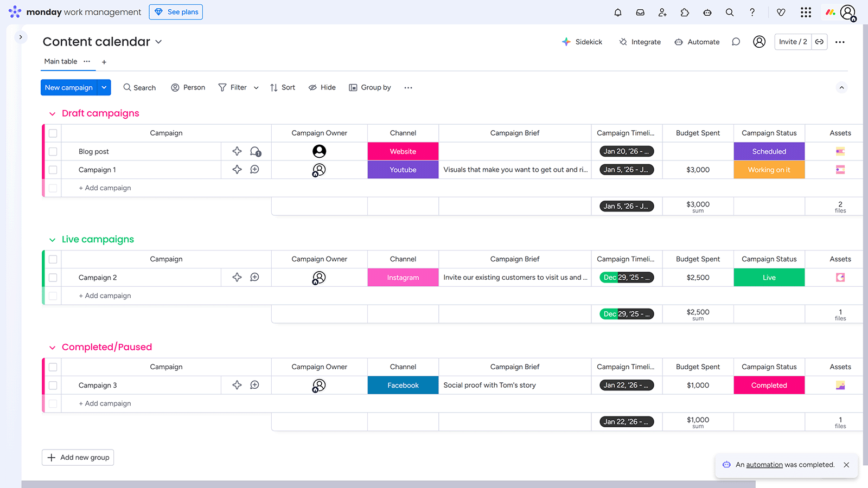Select the Blog post row checkbox
The width and height of the screenshot is (868, 488).
tap(53, 151)
